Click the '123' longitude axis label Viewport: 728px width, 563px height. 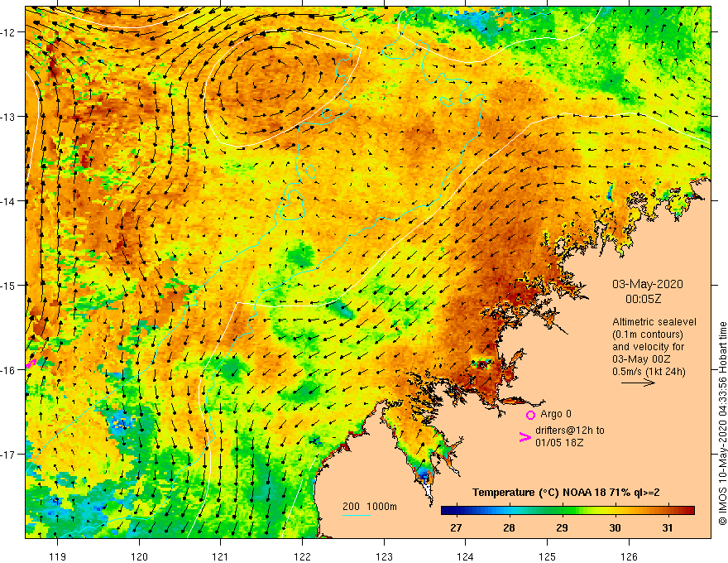tap(384, 556)
